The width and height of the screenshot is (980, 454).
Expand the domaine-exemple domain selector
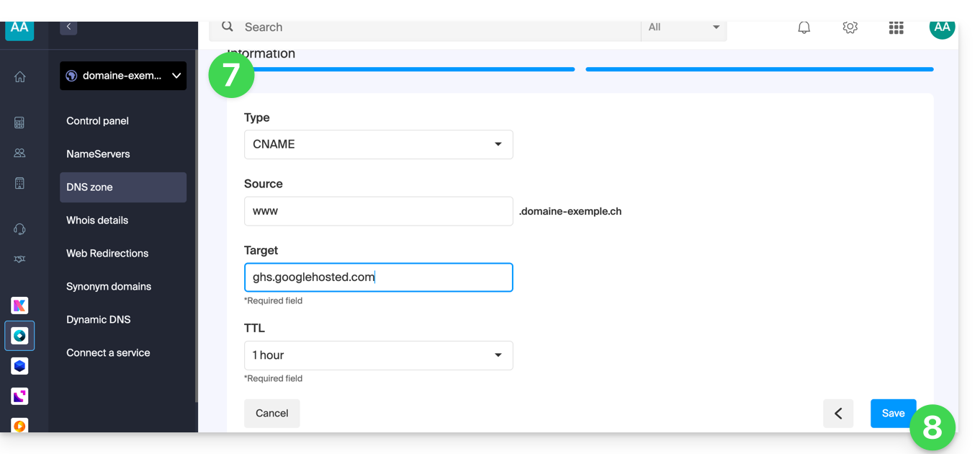click(x=123, y=76)
